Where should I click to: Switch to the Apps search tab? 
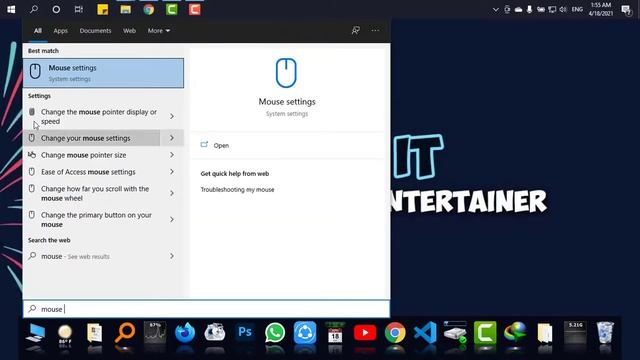point(60,31)
